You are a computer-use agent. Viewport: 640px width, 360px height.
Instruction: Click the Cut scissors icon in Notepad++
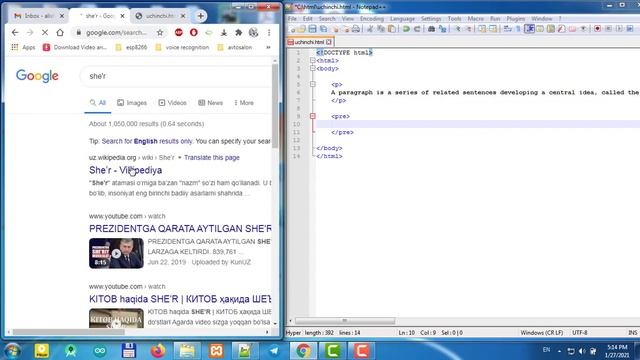click(x=370, y=29)
